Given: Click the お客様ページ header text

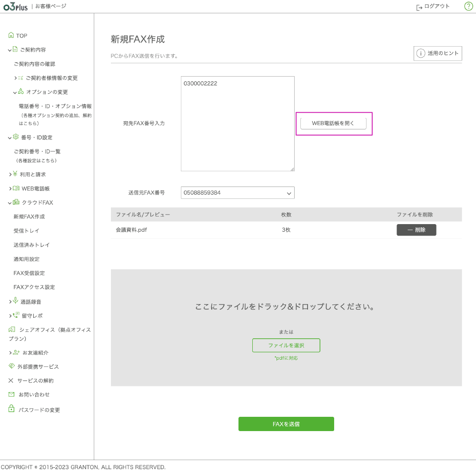Looking at the screenshot, I should [51, 6].
